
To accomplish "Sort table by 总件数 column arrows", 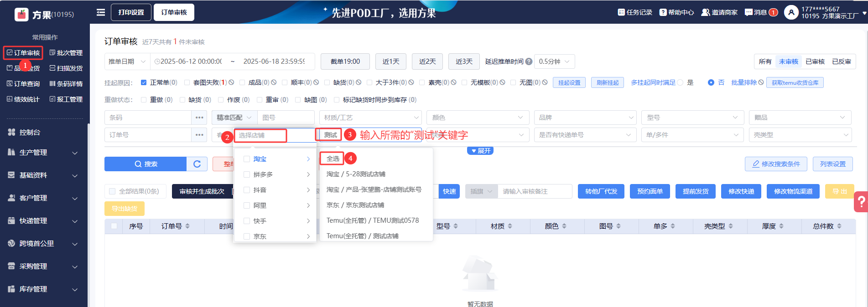I will [x=839, y=226].
